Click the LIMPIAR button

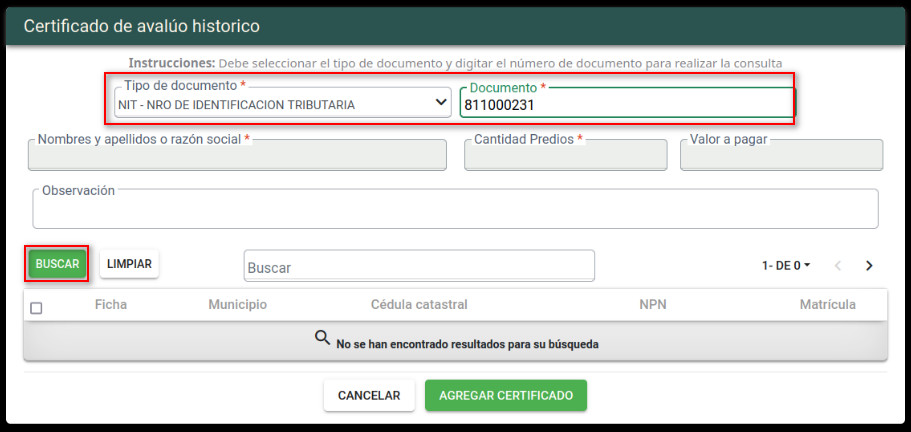click(129, 264)
